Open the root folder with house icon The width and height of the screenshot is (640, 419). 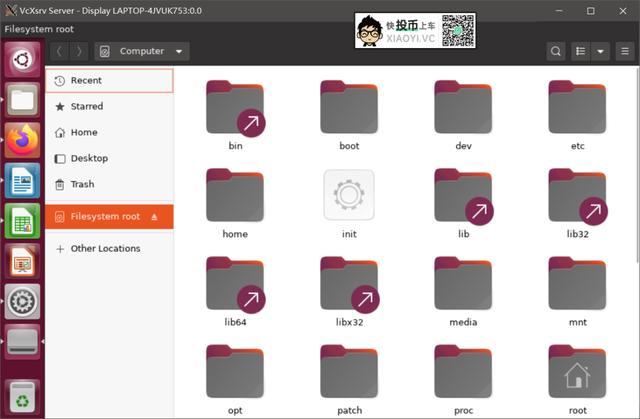[x=577, y=372]
